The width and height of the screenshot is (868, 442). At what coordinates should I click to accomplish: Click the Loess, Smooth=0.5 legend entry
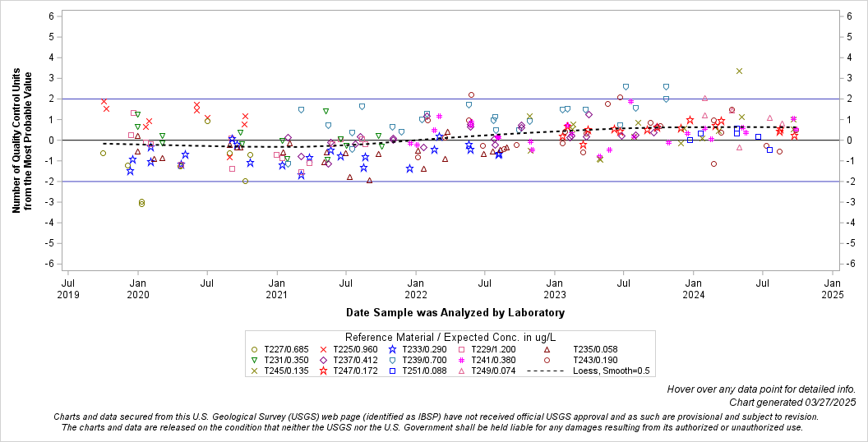pyautogui.click(x=589, y=371)
